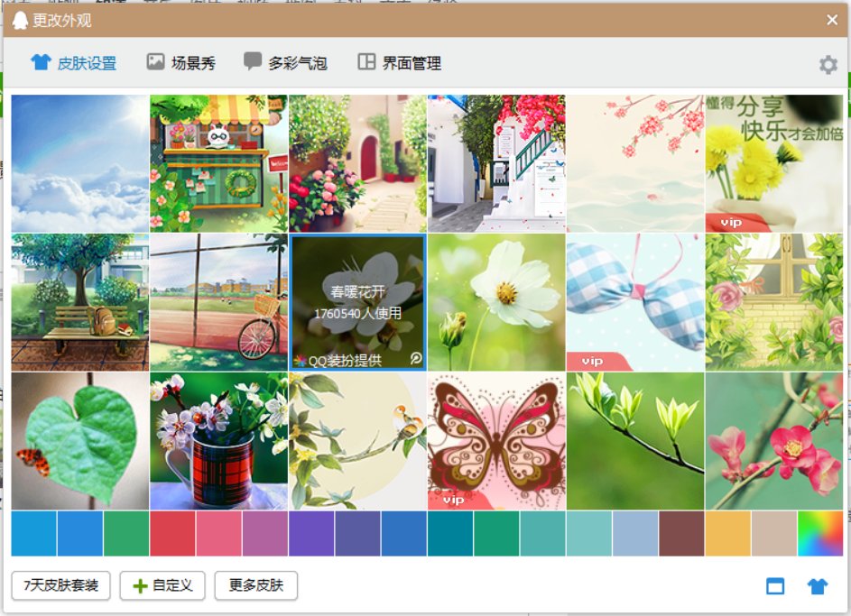Viewport: 851px width, 616px height.
Task: Click the green plus icon on 自定义 button
Action: (140, 584)
